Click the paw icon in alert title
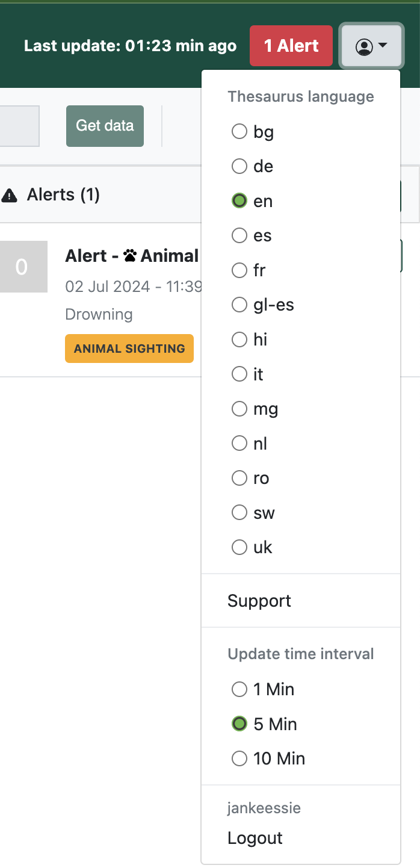 click(130, 256)
